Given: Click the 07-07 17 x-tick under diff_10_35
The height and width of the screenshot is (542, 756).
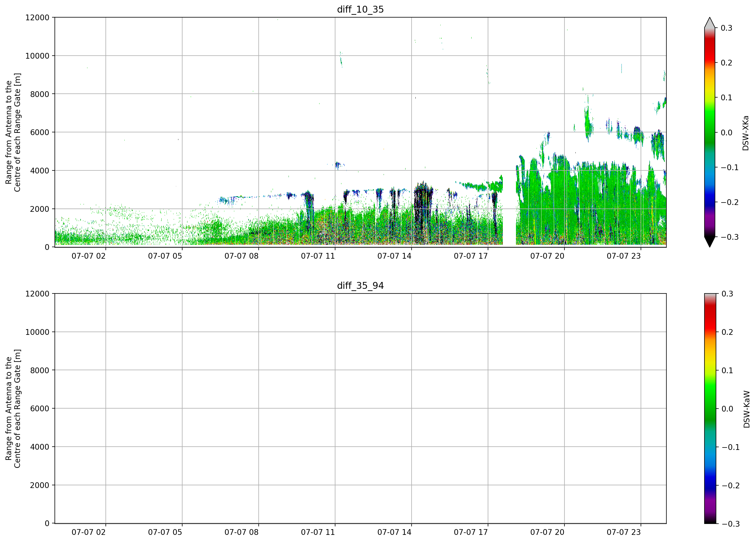Looking at the screenshot, I should 471,256.
